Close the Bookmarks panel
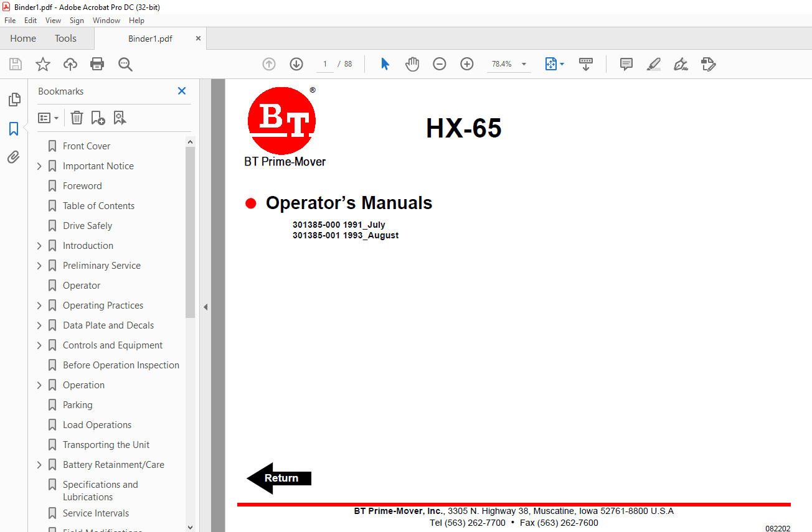Viewport: 812px width, 532px height. coord(182,91)
